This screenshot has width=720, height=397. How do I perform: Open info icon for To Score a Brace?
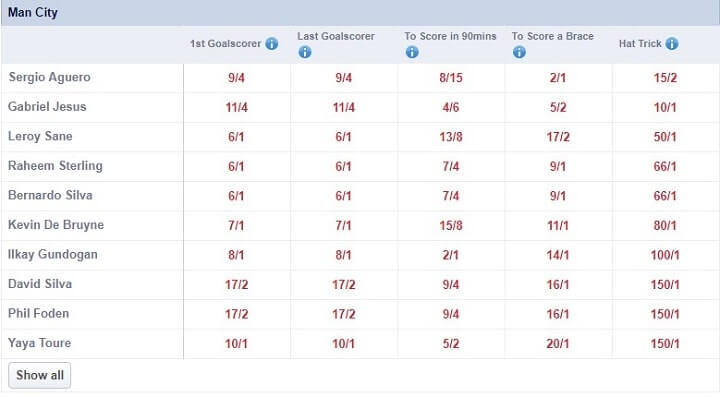(519, 52)
